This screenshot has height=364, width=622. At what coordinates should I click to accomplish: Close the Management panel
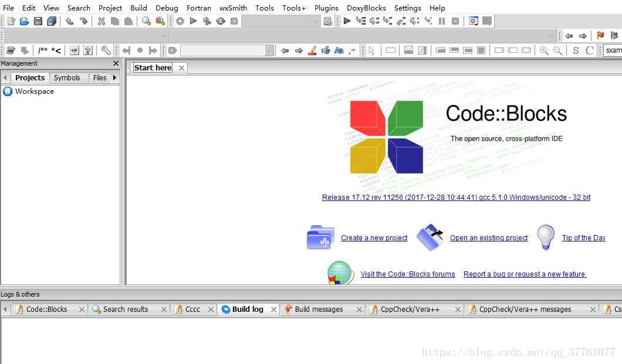pyautogui.click(x=116, y=63)
